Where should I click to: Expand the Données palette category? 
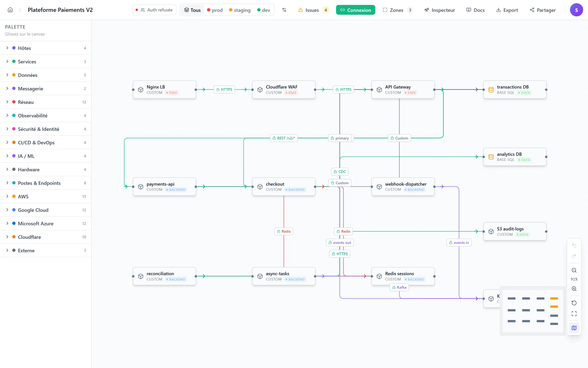point(46,75)
